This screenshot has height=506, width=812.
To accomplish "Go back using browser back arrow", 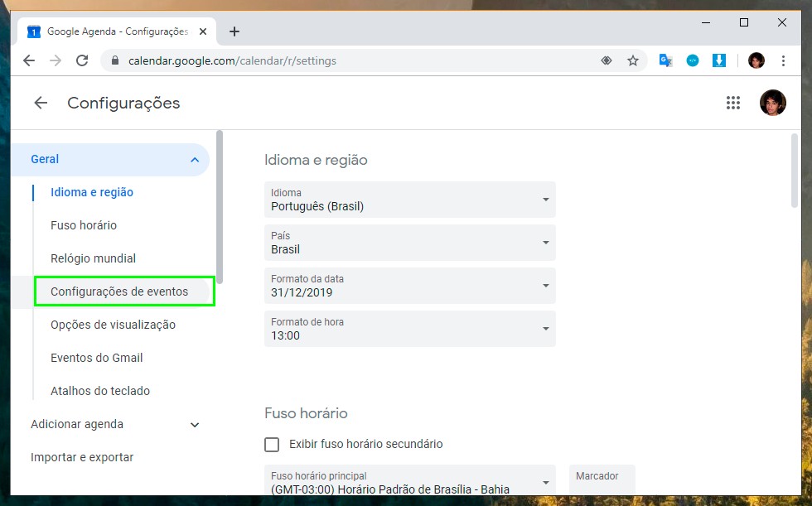I will [29, 60].
